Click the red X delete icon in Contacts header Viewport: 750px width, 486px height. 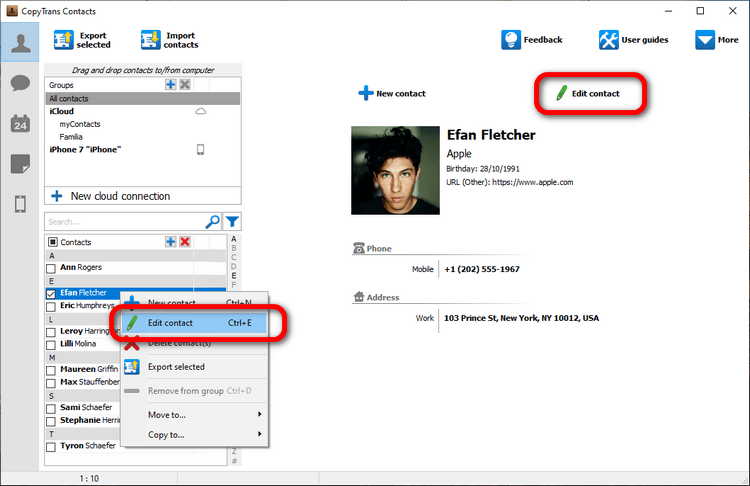click(184, 242)
